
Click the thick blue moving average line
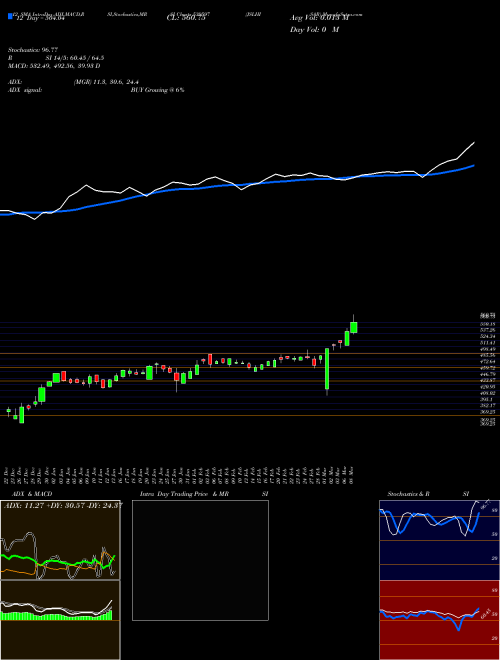(236, 185)
